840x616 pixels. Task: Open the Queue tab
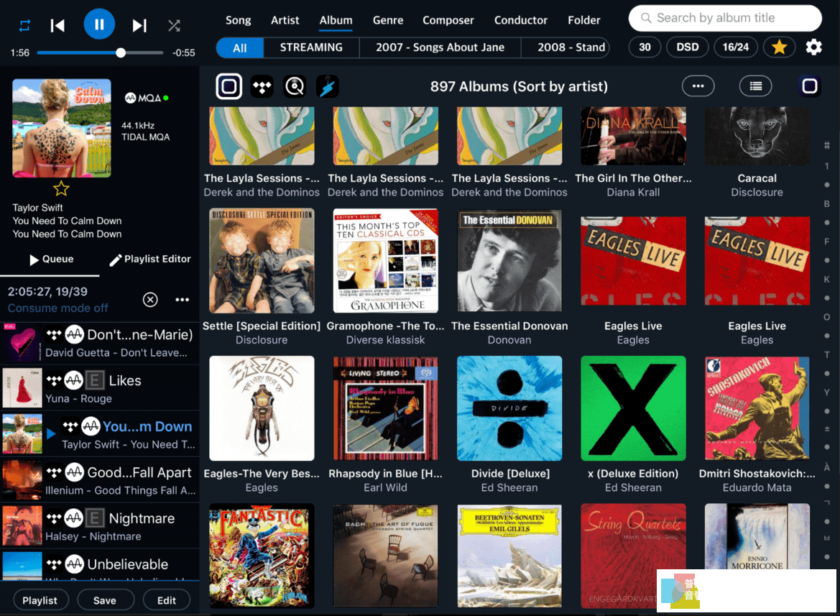coord(51,259)
